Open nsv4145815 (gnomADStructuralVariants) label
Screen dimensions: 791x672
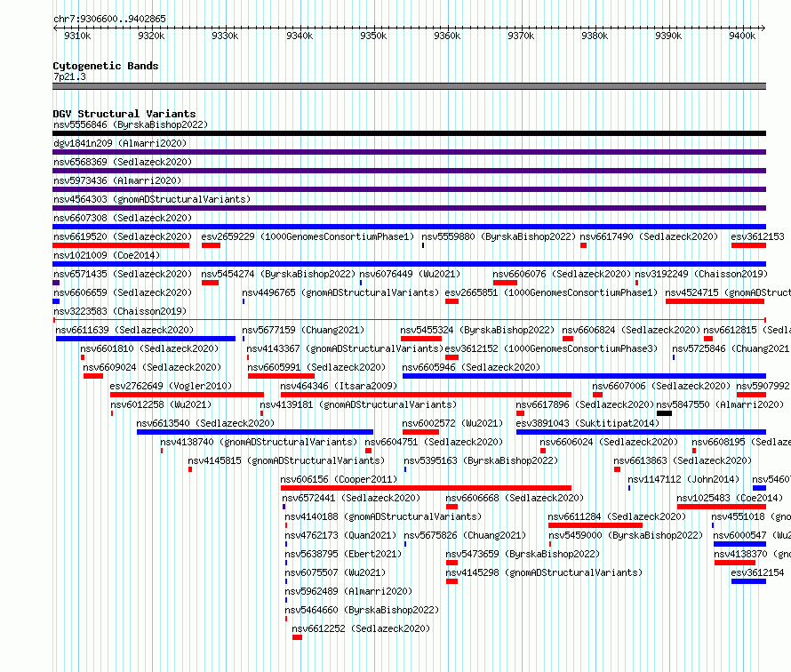286,460
